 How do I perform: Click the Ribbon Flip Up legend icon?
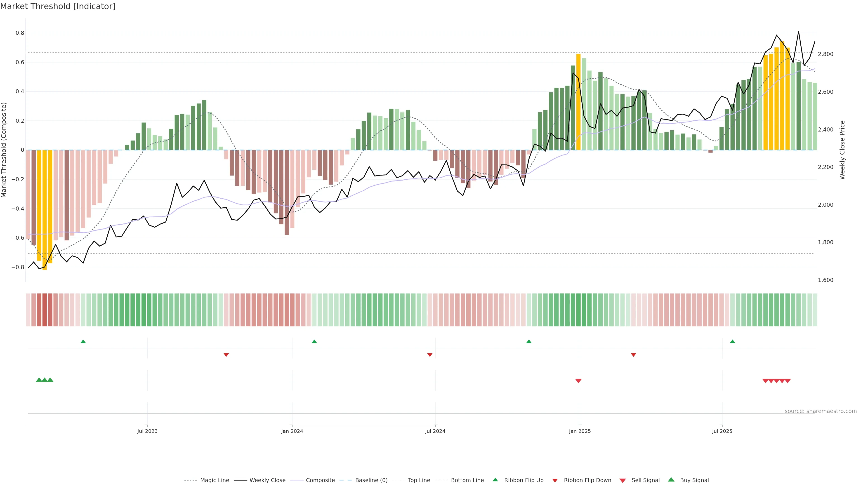pyautogui.click(x=495, y=480)
